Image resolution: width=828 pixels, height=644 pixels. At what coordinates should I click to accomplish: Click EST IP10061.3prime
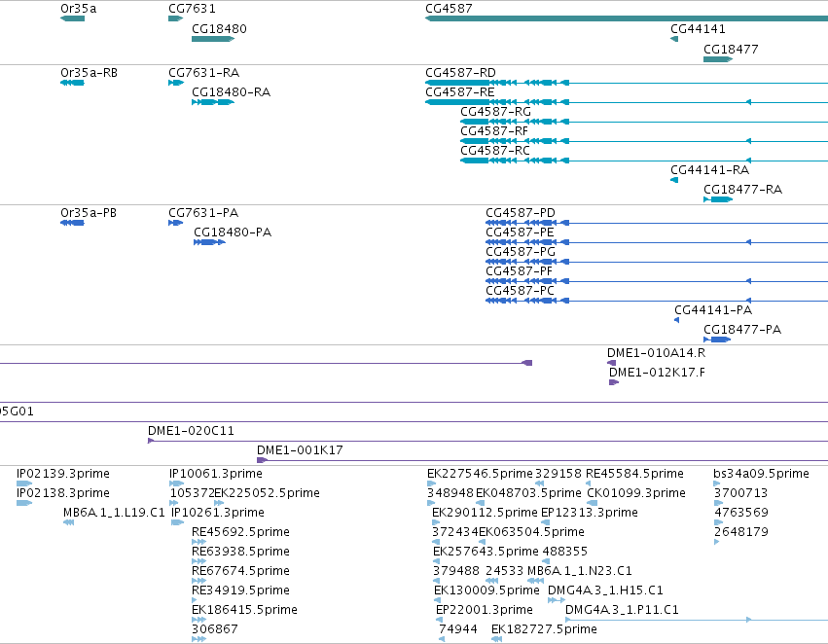176,483
